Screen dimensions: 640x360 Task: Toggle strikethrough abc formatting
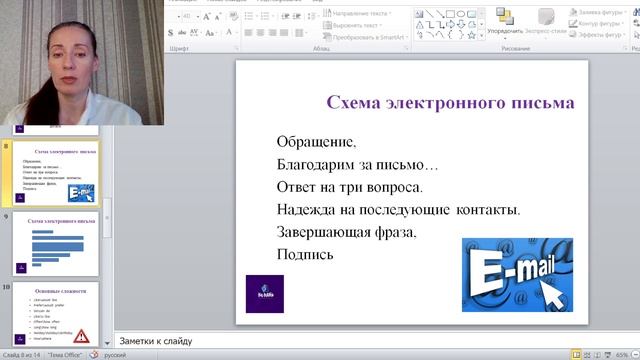(182, 33)
